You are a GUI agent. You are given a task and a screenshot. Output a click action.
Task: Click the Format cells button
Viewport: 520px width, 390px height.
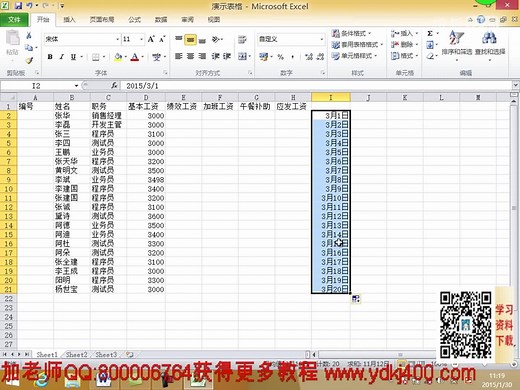pos(405,56)
